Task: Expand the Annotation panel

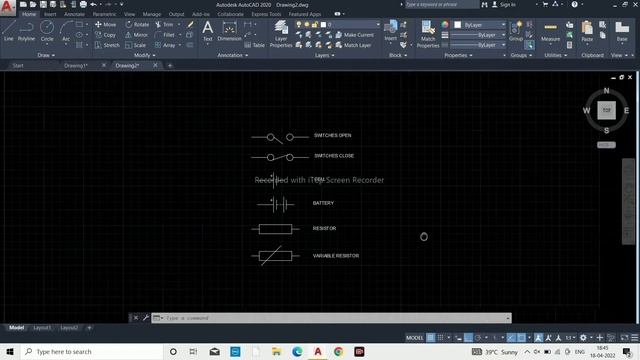Action: [x=233, y=55]
